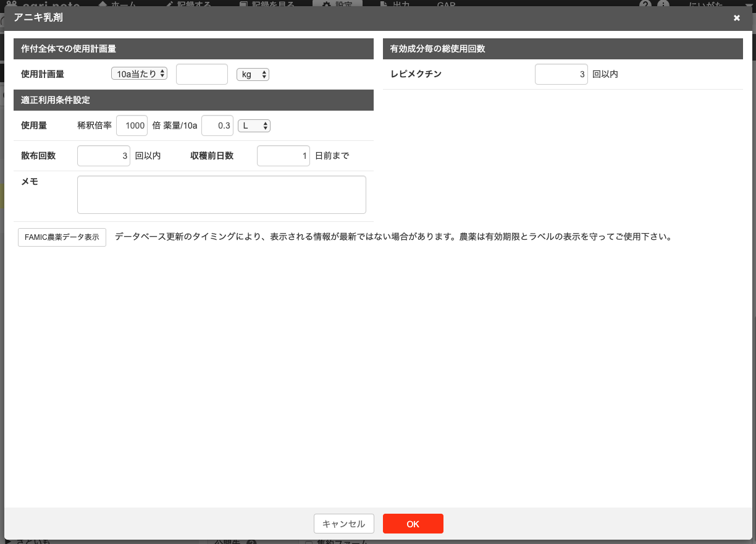Screen dimensions: 756x544
Task: Click the help question mark icon
Action: (645, 4)
